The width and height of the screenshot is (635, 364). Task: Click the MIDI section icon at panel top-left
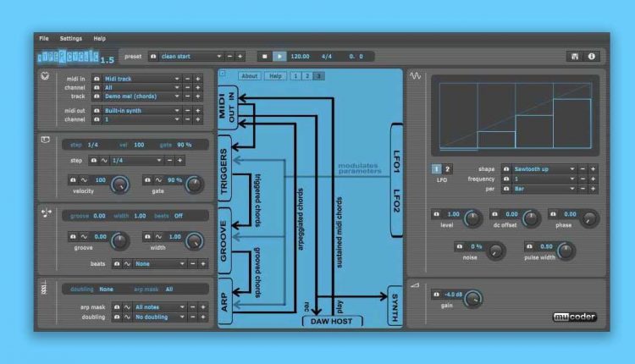click(x=45, y=75)
